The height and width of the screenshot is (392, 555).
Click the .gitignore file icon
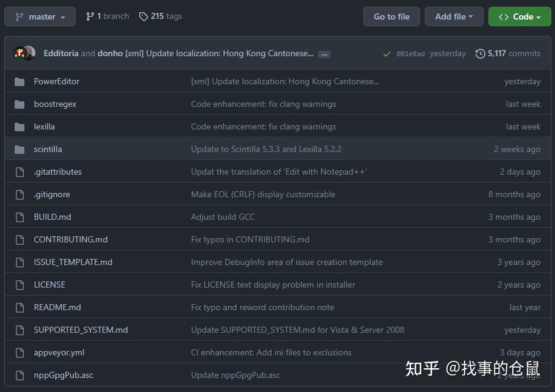pyautogui.click(x=20, y=195)
